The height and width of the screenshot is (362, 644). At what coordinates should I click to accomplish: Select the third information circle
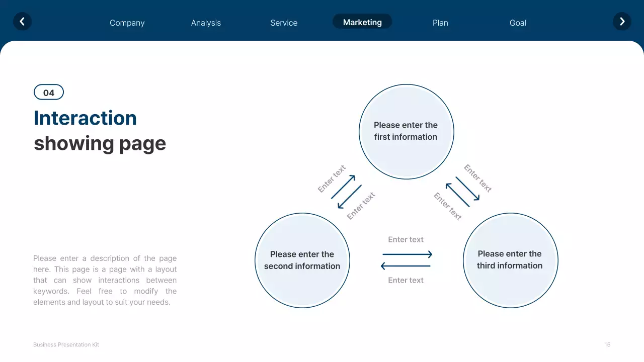click(510, 260)
